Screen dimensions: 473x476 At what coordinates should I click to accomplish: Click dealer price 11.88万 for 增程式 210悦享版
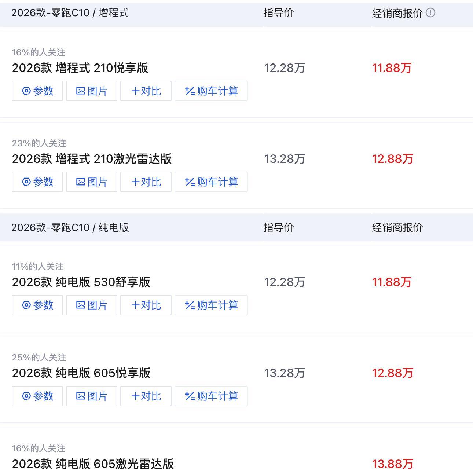pos(392,68)
